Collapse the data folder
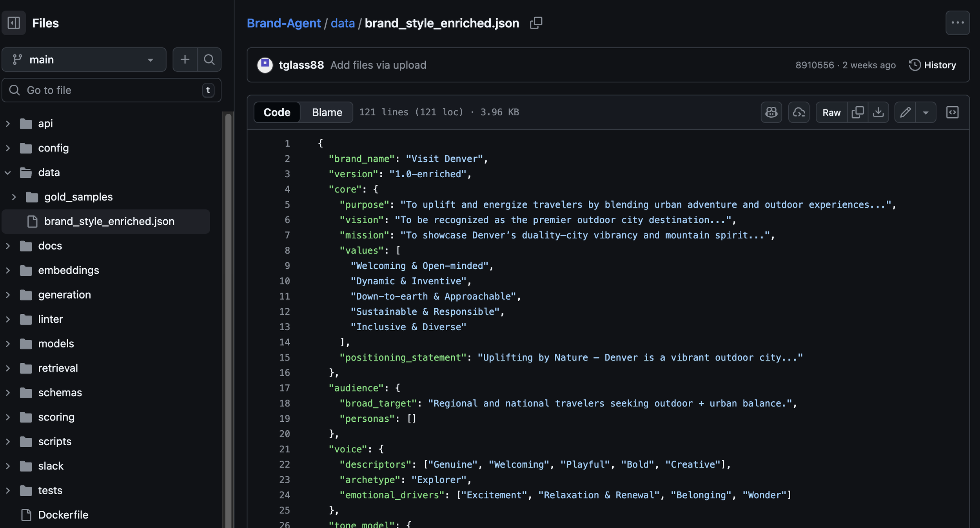Screen dimensions: 980x528 pos(8,173)
